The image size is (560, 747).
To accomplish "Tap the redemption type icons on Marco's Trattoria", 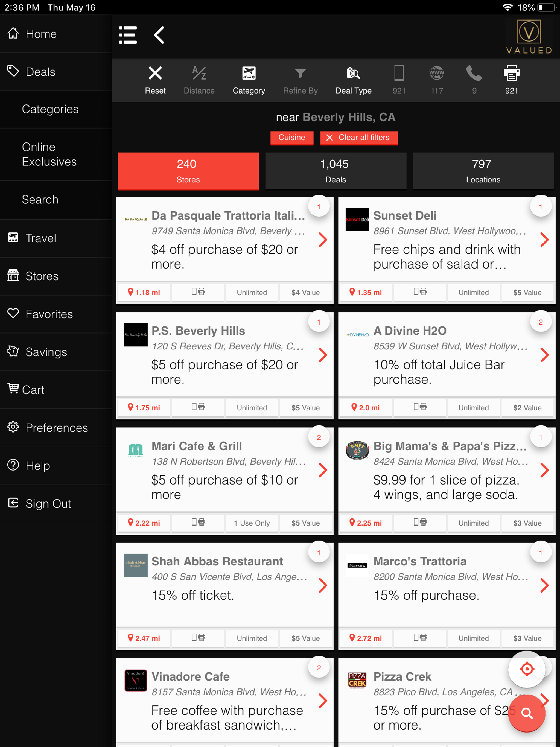I will pyautogui.click(x=420, y=638).
